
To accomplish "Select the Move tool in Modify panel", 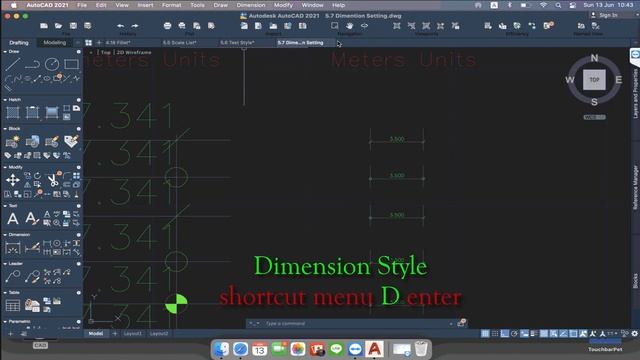I will (13, 180).
